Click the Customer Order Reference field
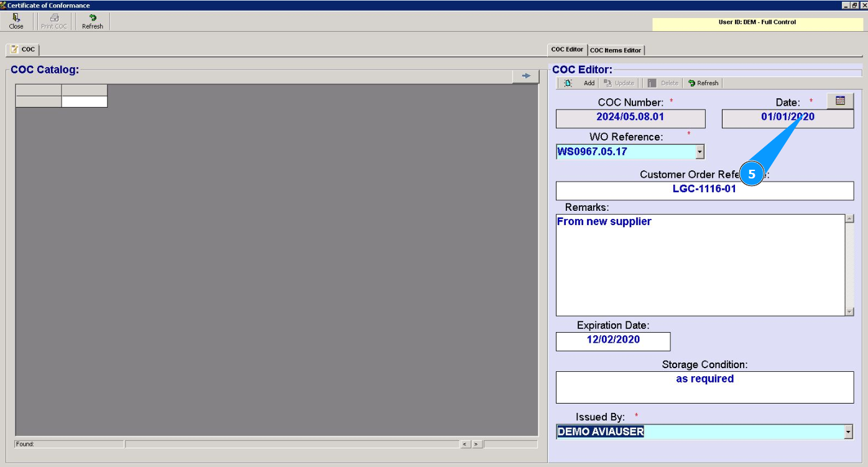 (x=704, y=191)
